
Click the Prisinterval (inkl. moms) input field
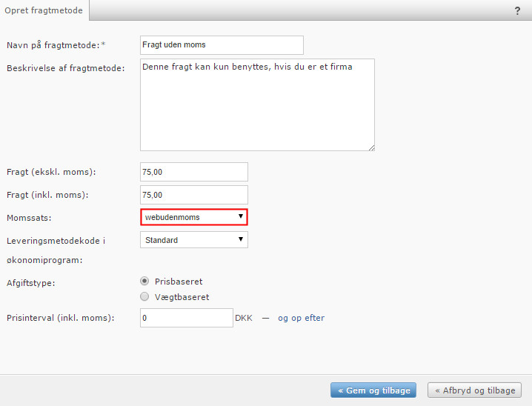pos(186,318)
